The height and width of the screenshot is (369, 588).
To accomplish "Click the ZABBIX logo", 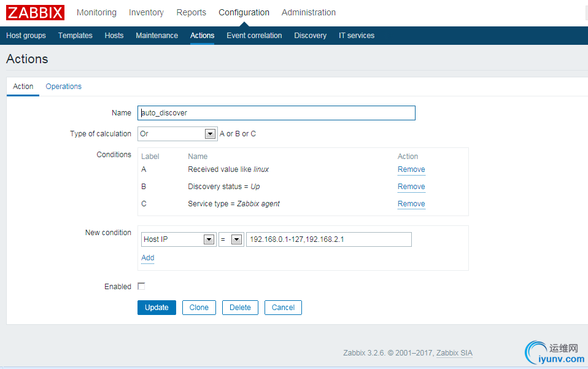I will click(35, 12).
